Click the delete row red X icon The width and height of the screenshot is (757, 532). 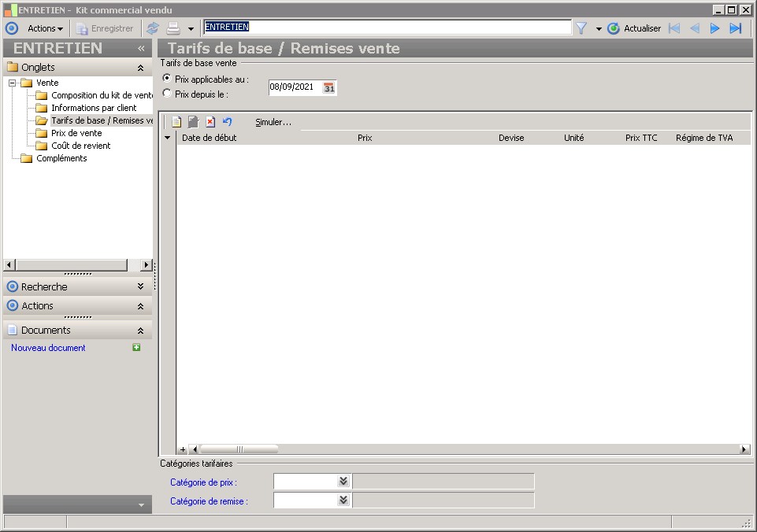210,122
